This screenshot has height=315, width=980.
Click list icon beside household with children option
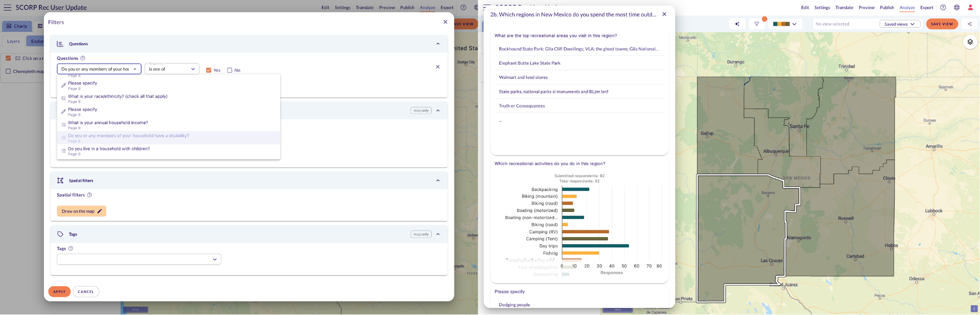(64, 151)
